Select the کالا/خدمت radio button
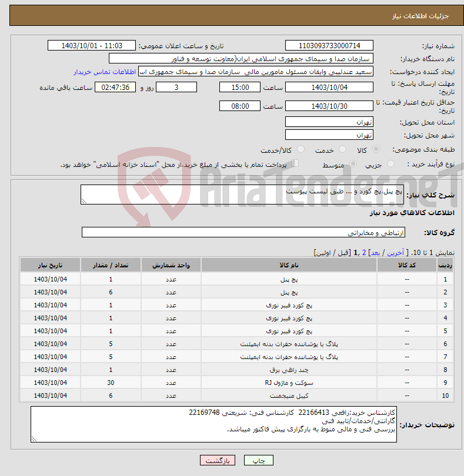This screenshot has width=464, height=476. click(301, 149)
